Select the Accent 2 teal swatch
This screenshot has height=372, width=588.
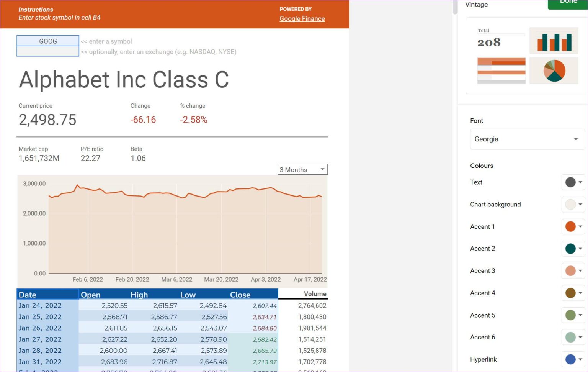click(x=571, y=249)
